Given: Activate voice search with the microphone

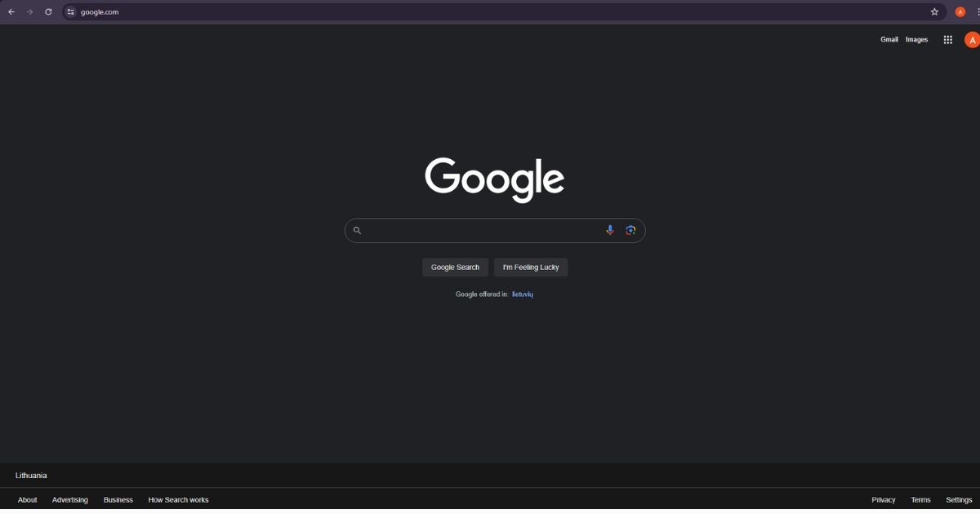Looking at the screenshot, I should click(x=610, y=230).
